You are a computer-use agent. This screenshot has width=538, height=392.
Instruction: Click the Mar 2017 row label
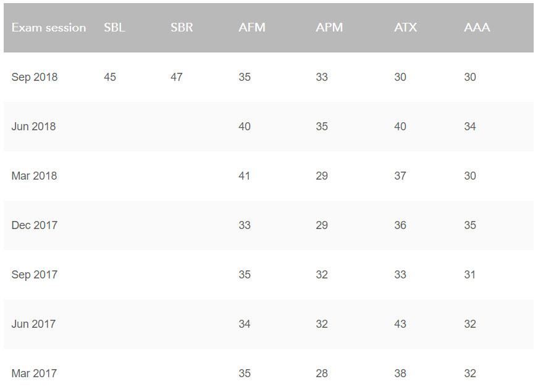tap(35, 373)
